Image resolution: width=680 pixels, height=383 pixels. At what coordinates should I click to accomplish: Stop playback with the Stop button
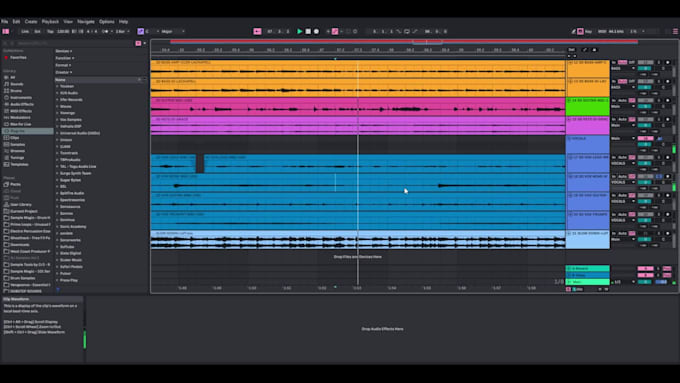pos(308,31)
